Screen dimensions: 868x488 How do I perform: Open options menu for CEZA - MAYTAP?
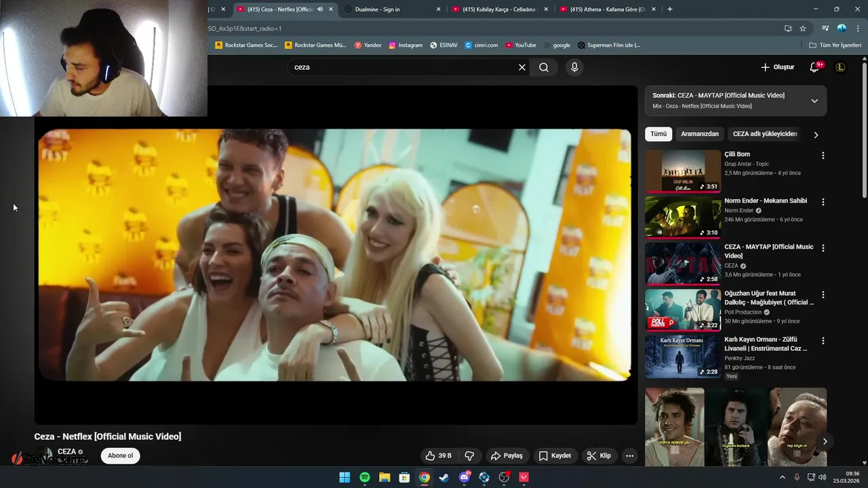point(823,248)
